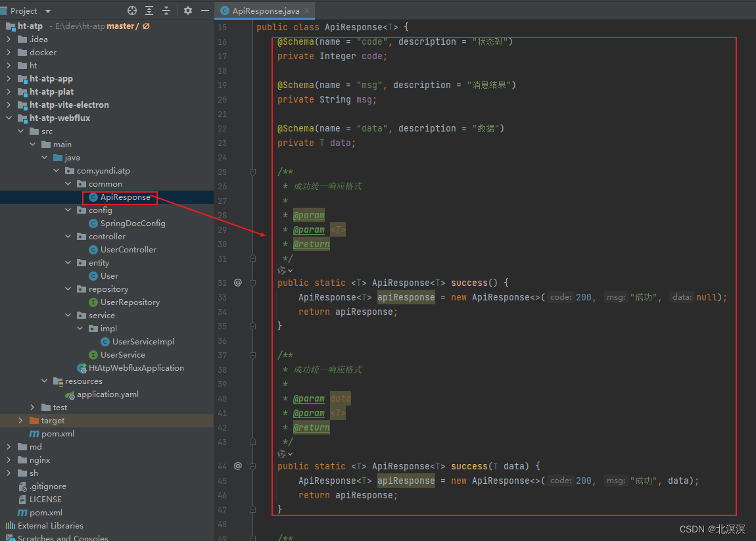Click the Spring bean icon beside SpringDocConfig
Viewport: 756px width, 541px height.
[x=94, y=223]
